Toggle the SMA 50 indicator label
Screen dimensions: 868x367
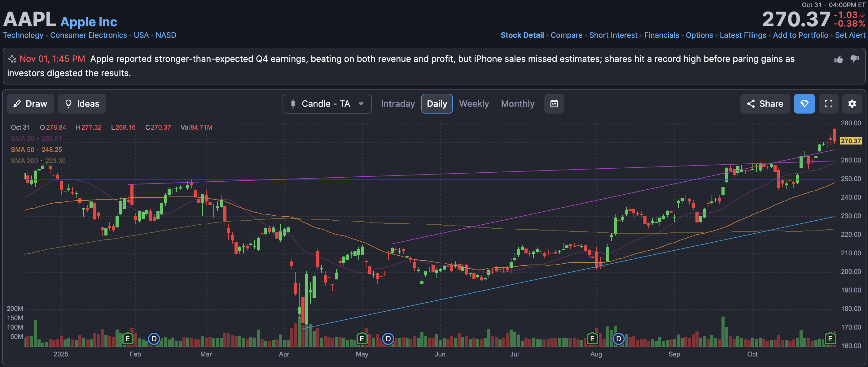[22, 149]
